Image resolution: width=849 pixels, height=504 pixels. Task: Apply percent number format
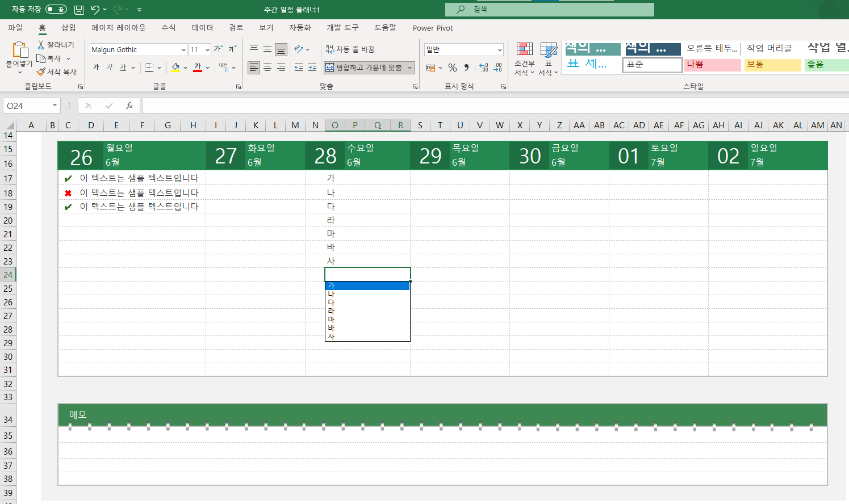(x=452, y=67)
